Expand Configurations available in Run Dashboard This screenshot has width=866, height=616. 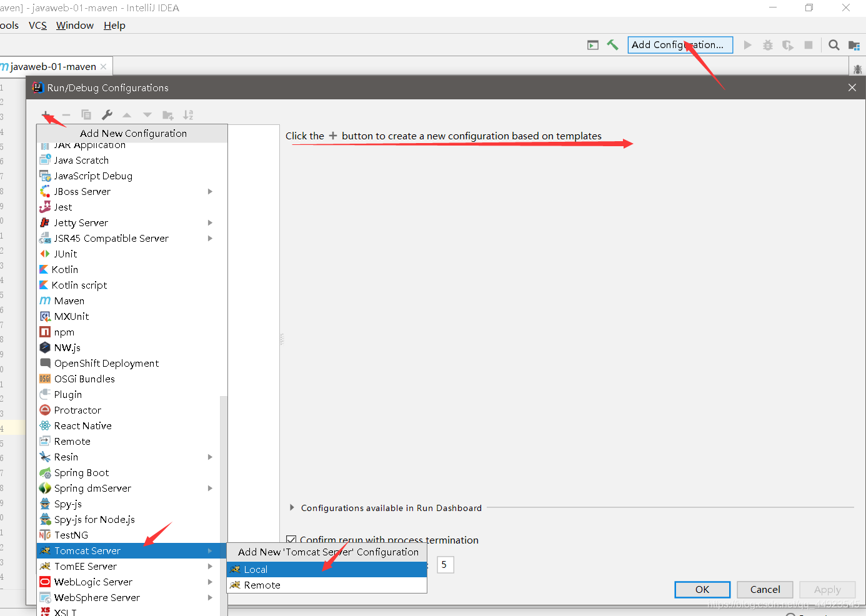coord(292,508)
